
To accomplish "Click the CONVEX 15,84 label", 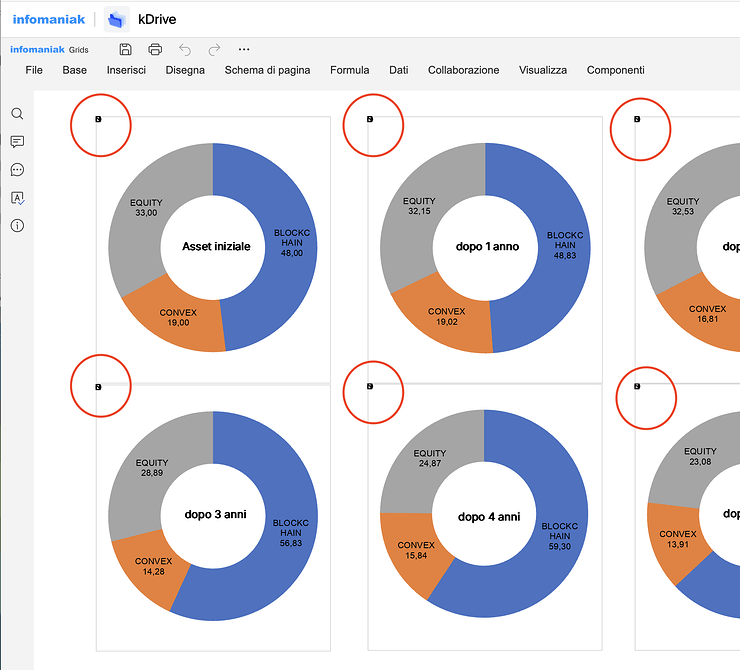I will click(x=416, y=550).
